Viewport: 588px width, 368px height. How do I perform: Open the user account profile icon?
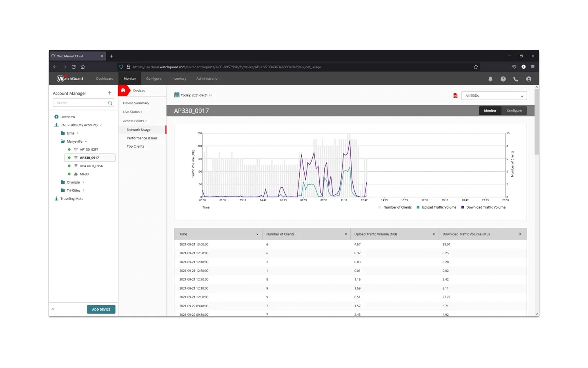(529, 79)
